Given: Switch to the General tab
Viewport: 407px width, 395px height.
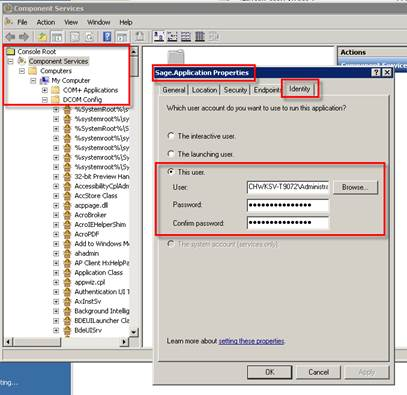Looking at the screenshot, I should pyautogui.click(x=174, y=90).
